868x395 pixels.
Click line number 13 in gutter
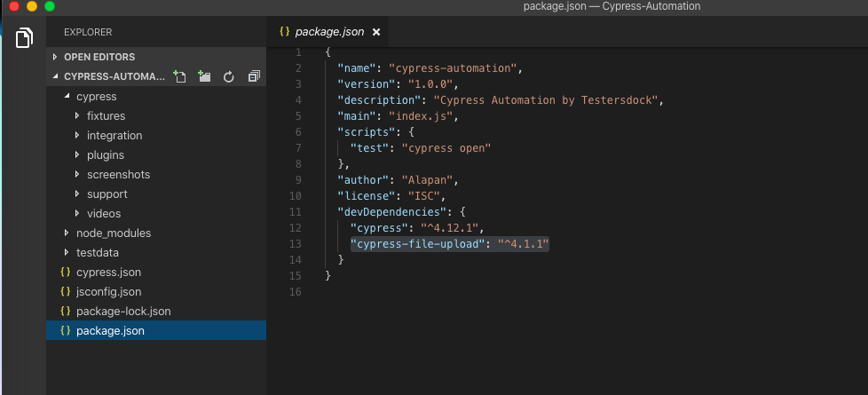295,244
